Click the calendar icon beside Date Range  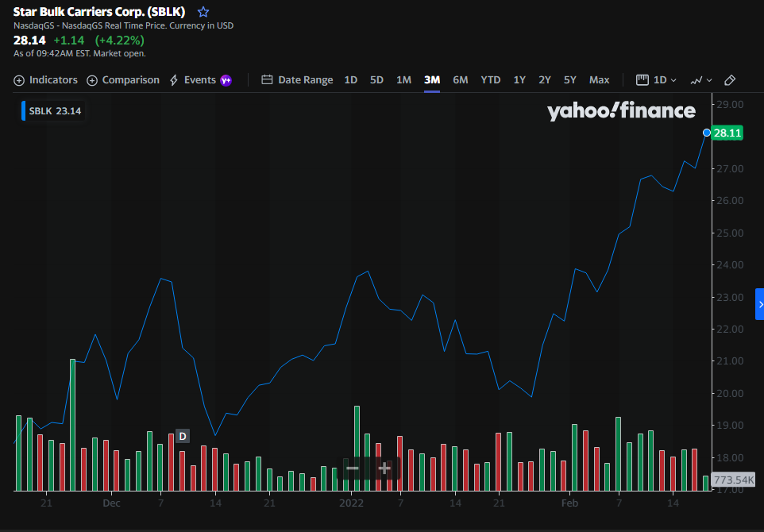click(267, 80)
